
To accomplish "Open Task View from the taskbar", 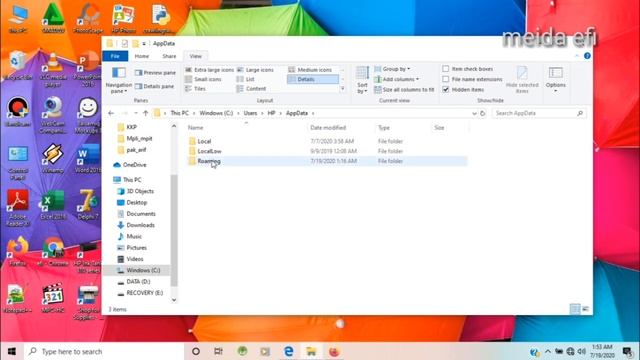I will tap(218, 351).
